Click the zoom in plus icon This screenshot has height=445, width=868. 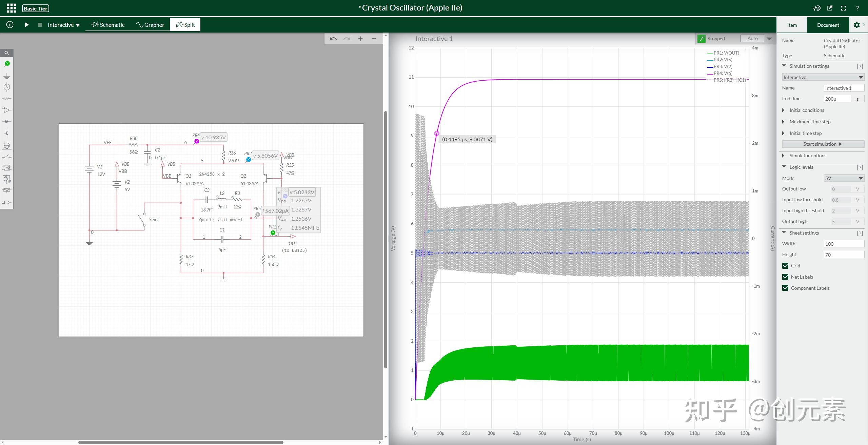click(x=360, y=39)
